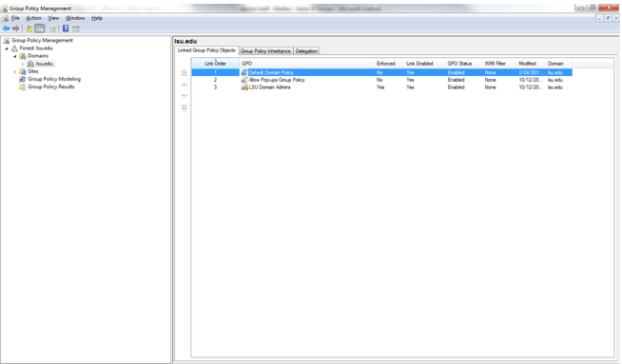Click the Domains folder icon
This screenshot has width=622, height=364.
pos(23,56)
